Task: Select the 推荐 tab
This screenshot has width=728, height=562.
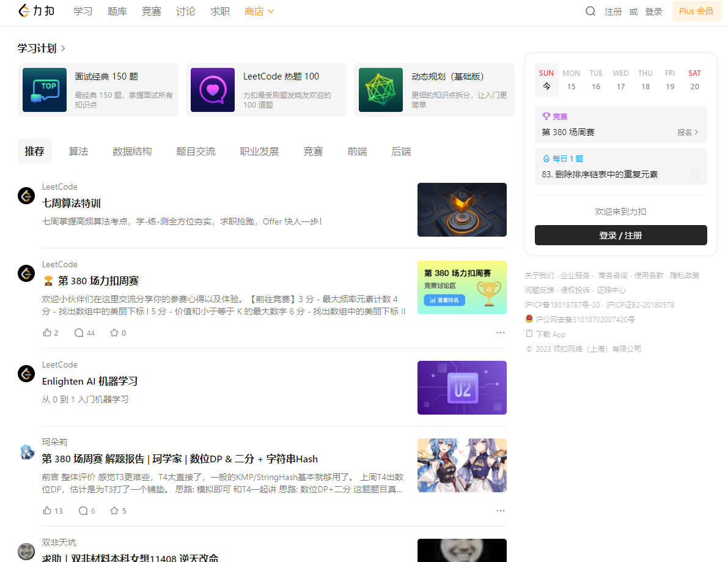Action: click(x=35, y=151)
